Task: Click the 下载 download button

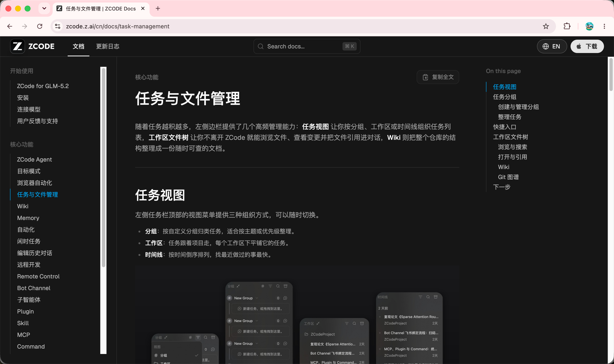Action: 587,46
